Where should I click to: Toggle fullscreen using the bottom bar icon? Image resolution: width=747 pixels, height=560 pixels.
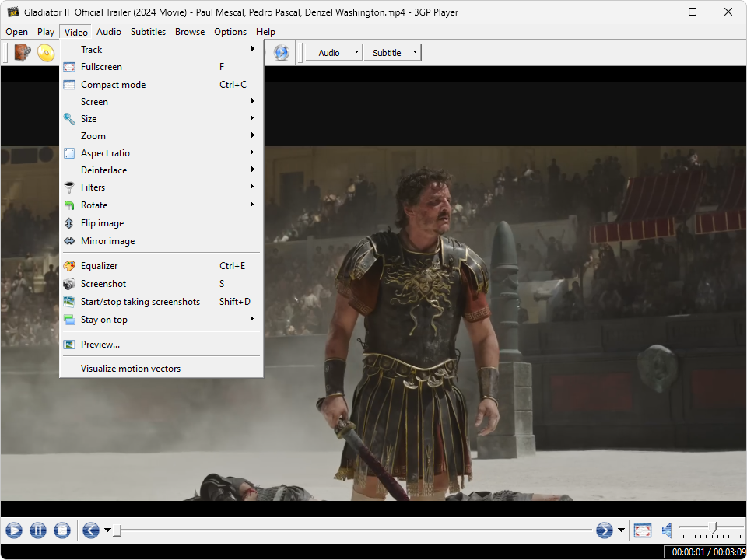point(642,530)
